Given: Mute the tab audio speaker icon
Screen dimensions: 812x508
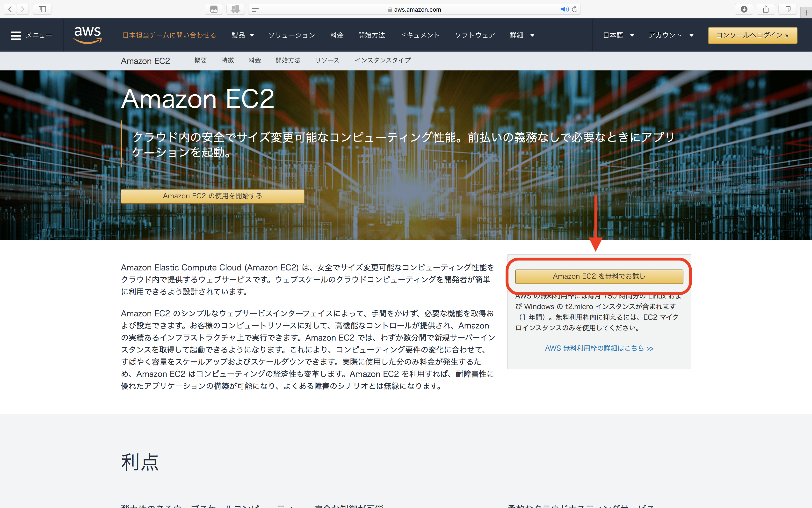Looking at the screenshot, I should pos(564,9).
